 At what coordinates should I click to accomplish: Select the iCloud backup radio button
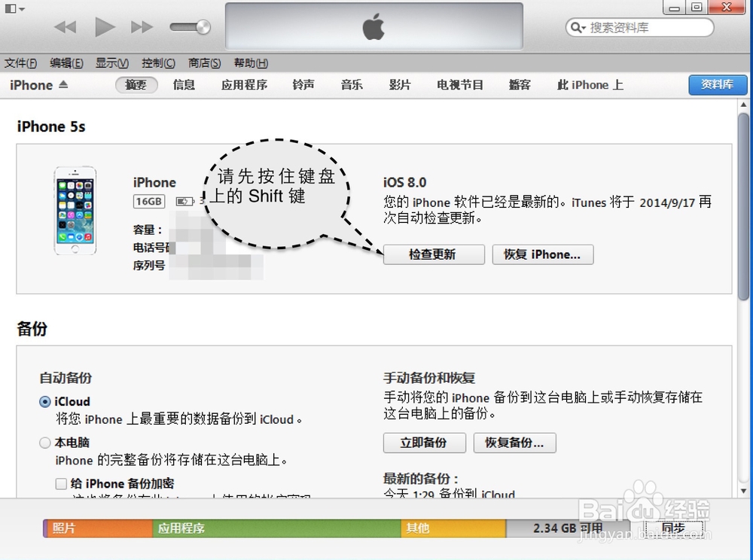[x=44, y=401]
